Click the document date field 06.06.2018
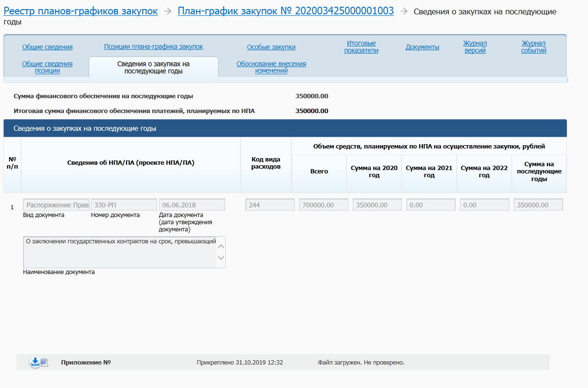 tap(192, 205)
